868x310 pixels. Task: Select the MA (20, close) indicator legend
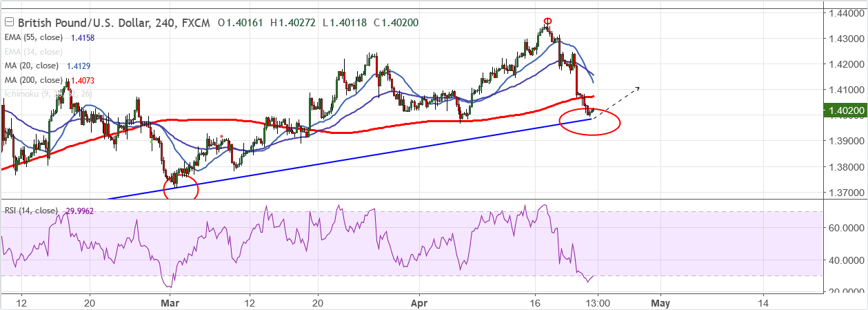[x=32, y=66]
